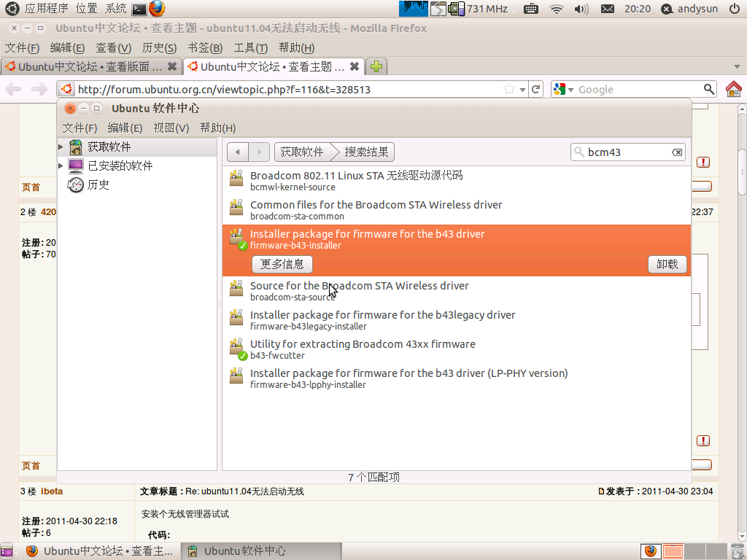Viewport: 747px width, 560px height.
Task: Go forward in Software Center navigation
Action: [x=259, y=152]
